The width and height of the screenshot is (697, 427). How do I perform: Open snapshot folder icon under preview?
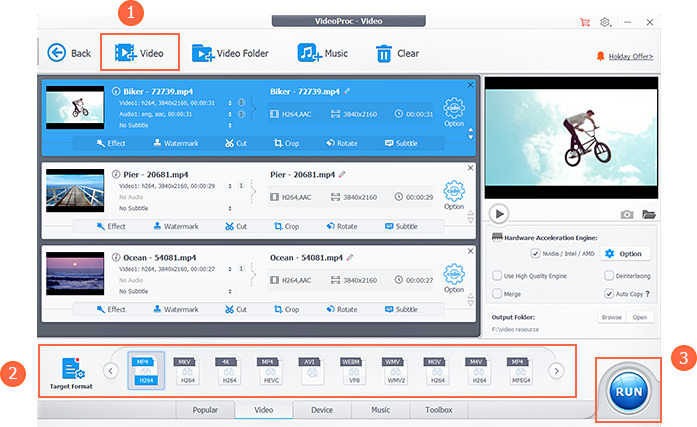tap(649, 215)
